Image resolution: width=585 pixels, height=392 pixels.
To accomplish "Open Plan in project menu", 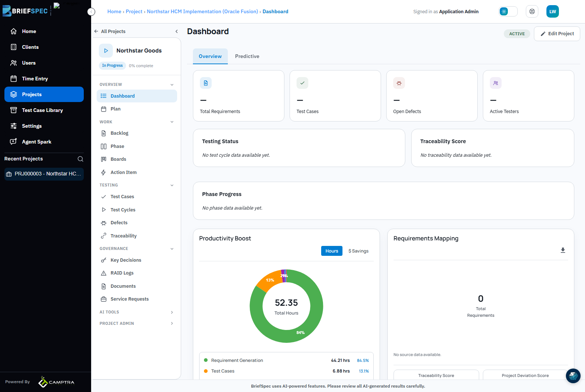I will (137, 109).
